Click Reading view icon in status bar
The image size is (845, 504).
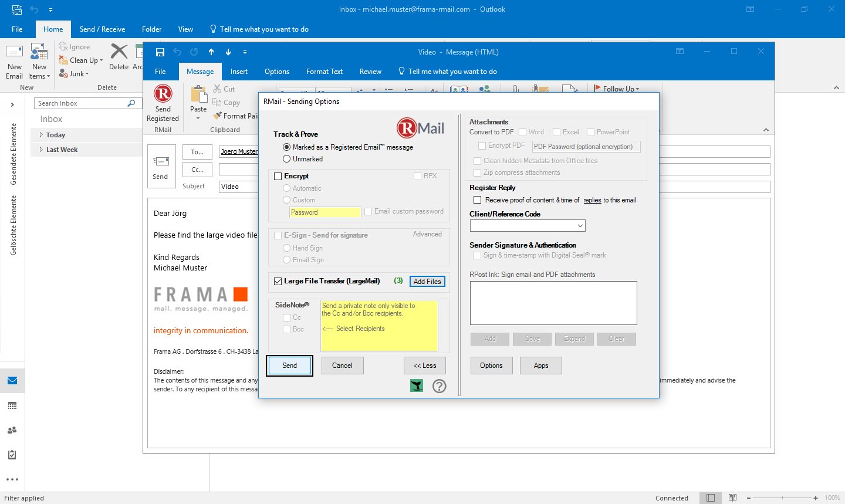[732, 498]
